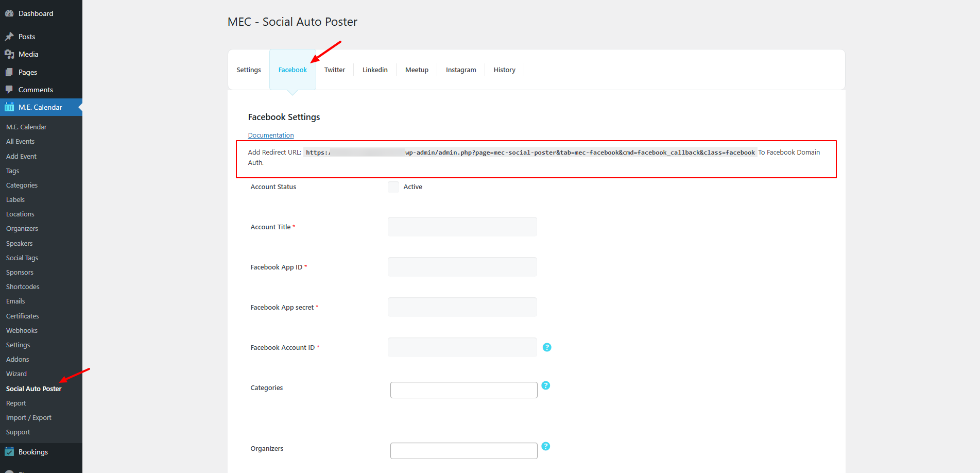Open Report submenu item
The height and width of the screenshot is (473, 980).
coord(16,403)
